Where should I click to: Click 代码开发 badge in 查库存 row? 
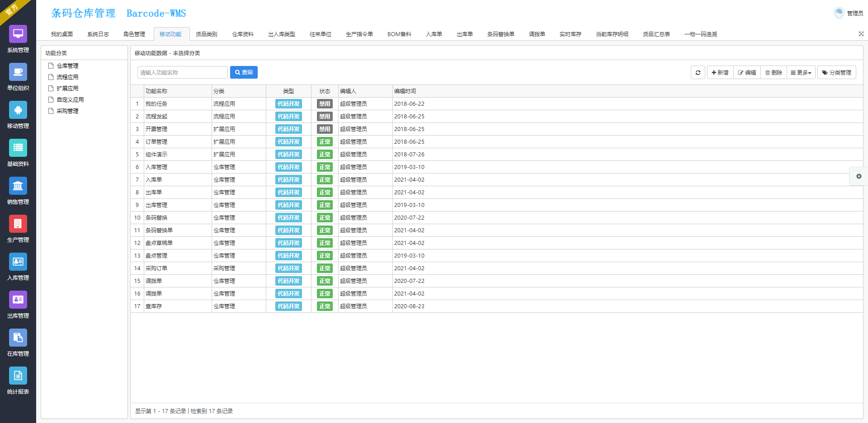pyautogui.click(x=288, y=306)
